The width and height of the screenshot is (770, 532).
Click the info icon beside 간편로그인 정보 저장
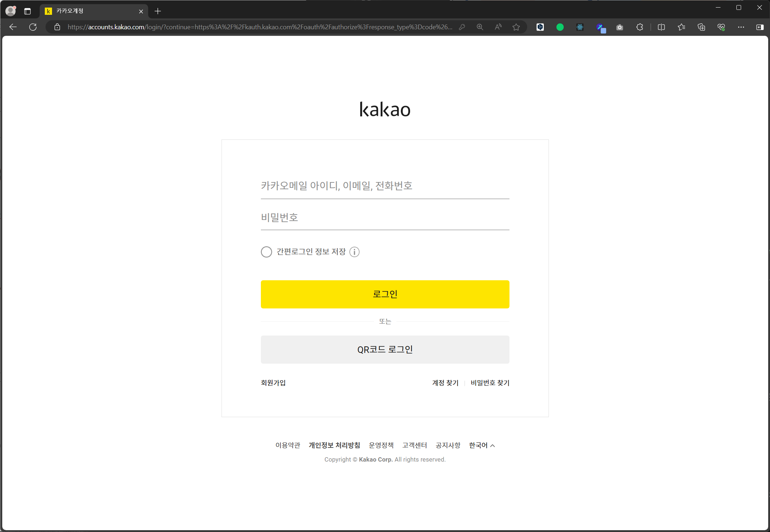tap(354, 252)
